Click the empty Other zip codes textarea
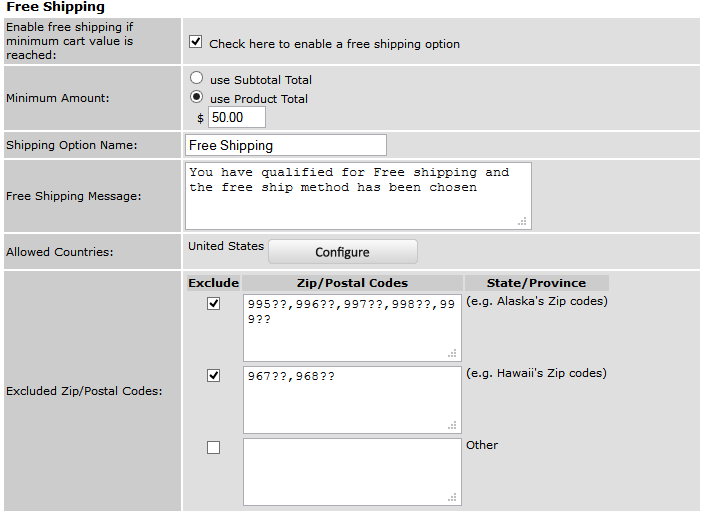Viewport: 701px width, 513px height. pyautogui.click(x=352, y=472)
